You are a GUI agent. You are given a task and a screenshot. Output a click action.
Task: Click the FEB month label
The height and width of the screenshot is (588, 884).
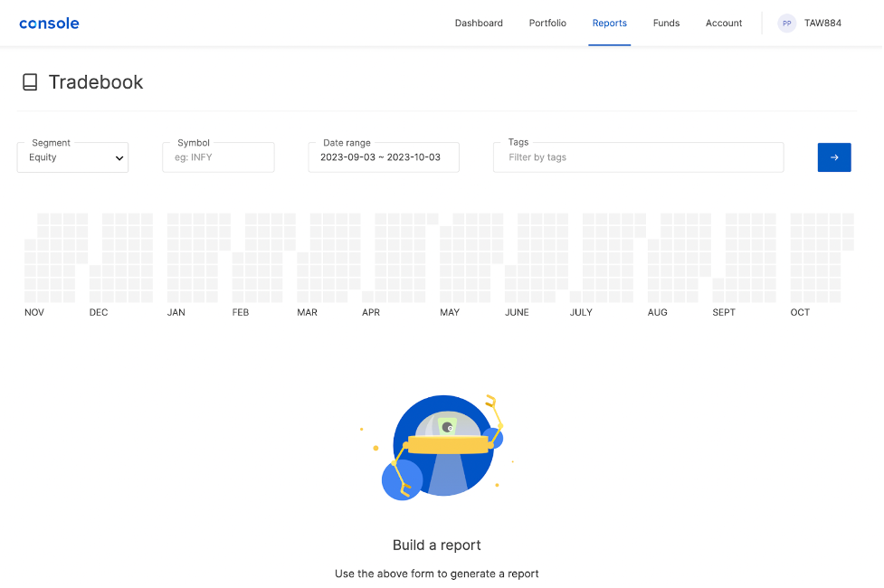(241, 312)
